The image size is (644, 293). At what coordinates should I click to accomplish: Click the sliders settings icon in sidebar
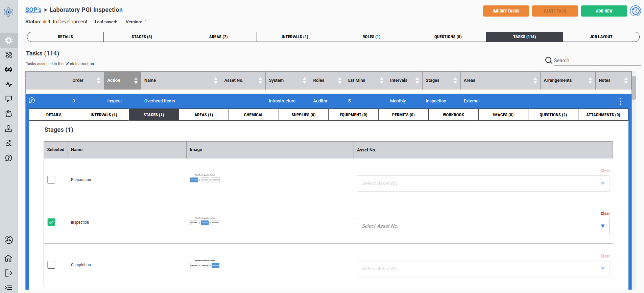click(9, 143)
